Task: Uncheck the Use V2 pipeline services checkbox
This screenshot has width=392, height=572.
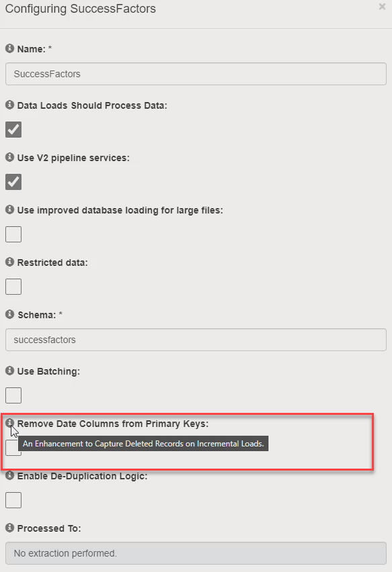Action: pos(13,182)
